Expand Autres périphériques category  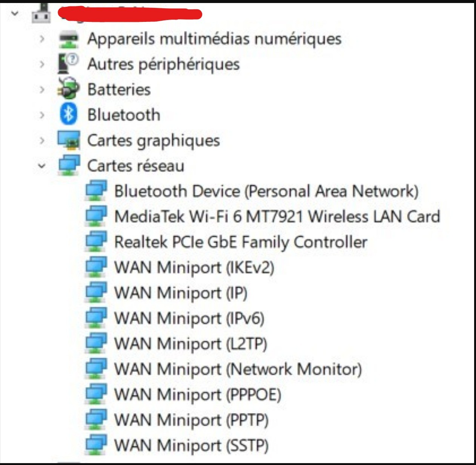pos(42,64)
